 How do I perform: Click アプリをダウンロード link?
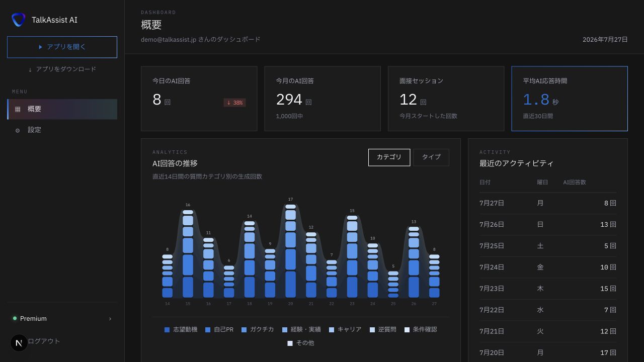[62, 69]
